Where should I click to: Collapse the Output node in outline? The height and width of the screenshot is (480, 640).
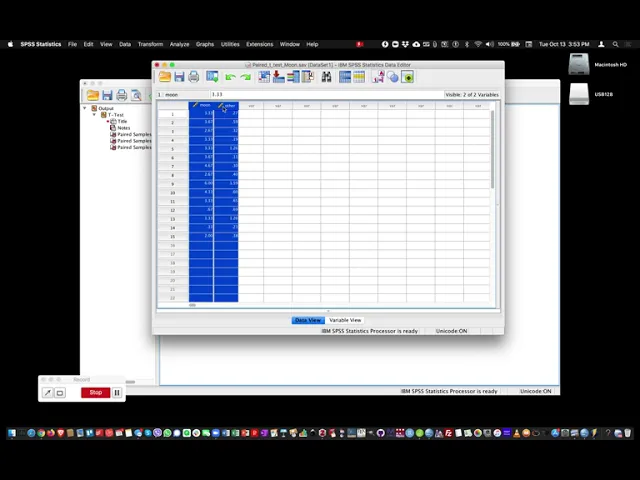pyautogui.click(x=85, y=108)
